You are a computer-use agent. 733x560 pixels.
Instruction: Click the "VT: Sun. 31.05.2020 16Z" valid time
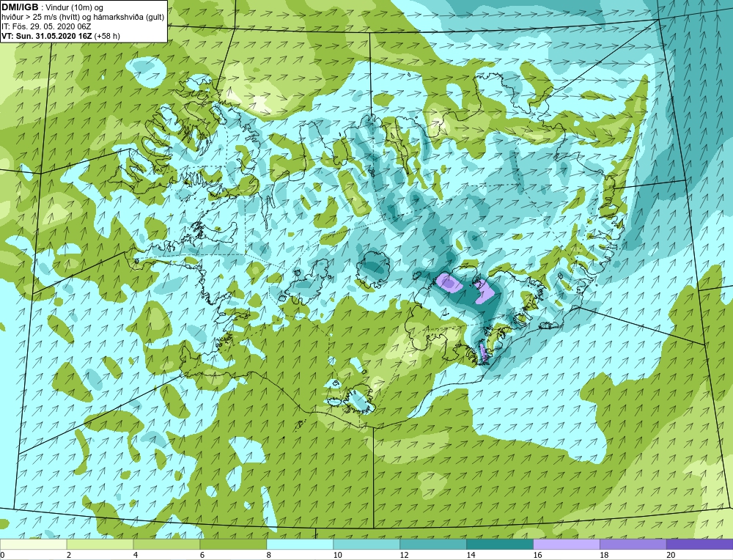click(47, 36)
